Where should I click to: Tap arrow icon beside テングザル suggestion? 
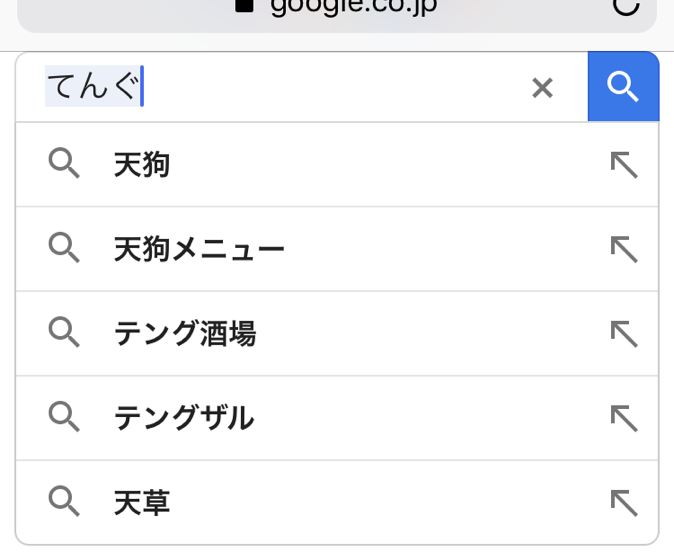point(624,418)
